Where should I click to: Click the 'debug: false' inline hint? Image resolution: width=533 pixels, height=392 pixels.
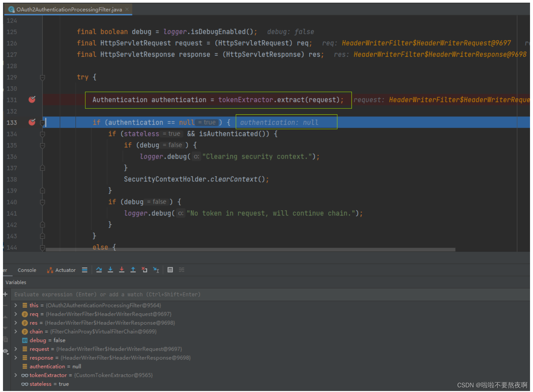[290, 32]
